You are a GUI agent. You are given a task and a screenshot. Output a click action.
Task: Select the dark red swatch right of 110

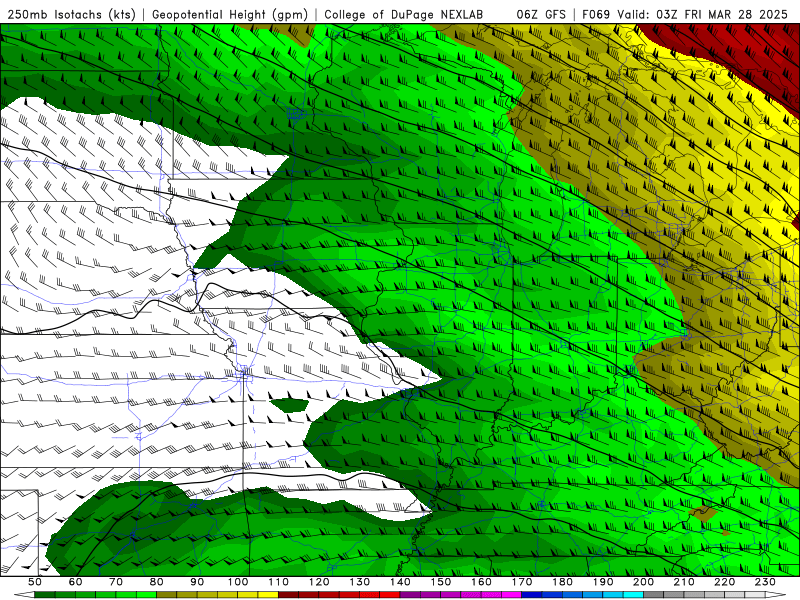point(288,595)
